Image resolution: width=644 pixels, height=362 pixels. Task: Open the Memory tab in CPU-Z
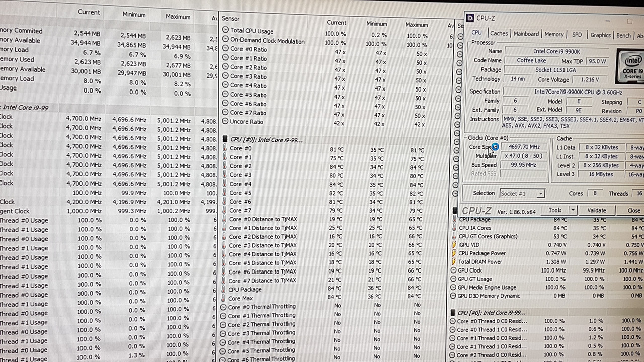[554, 34]
